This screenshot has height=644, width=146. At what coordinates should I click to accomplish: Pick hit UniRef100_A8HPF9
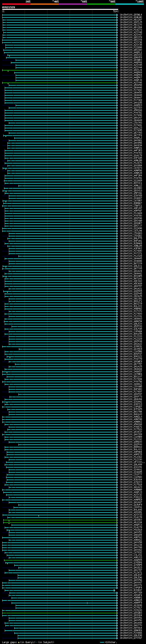[x=131, y=603]
